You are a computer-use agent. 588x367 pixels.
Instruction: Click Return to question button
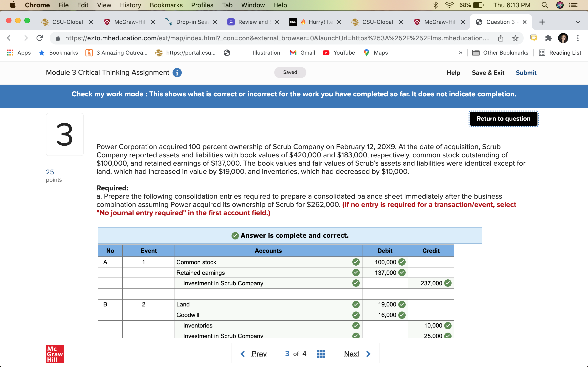[503, 119]
